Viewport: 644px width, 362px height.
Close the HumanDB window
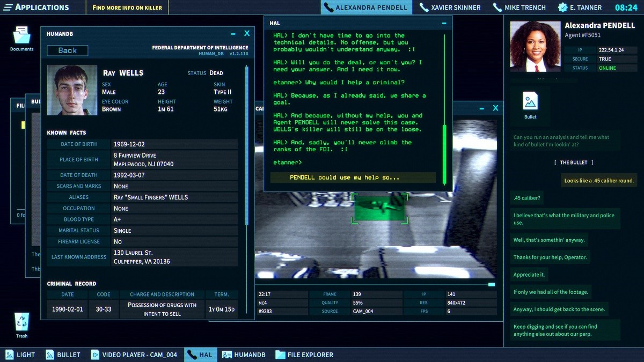(x=247, y=33)
